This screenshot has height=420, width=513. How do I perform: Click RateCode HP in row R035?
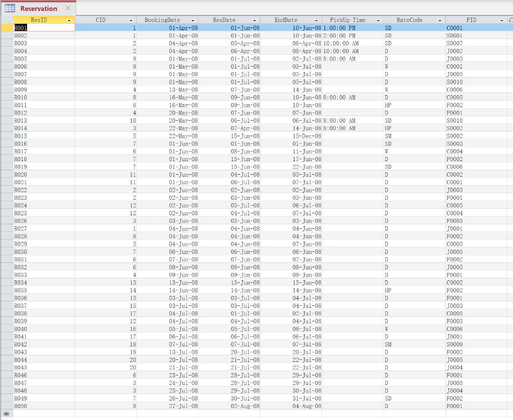click(x=415, y=290)
